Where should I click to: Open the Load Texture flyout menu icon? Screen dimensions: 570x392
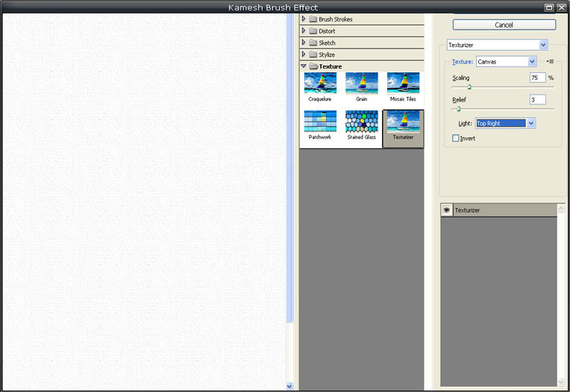click(x=550, y=61)
